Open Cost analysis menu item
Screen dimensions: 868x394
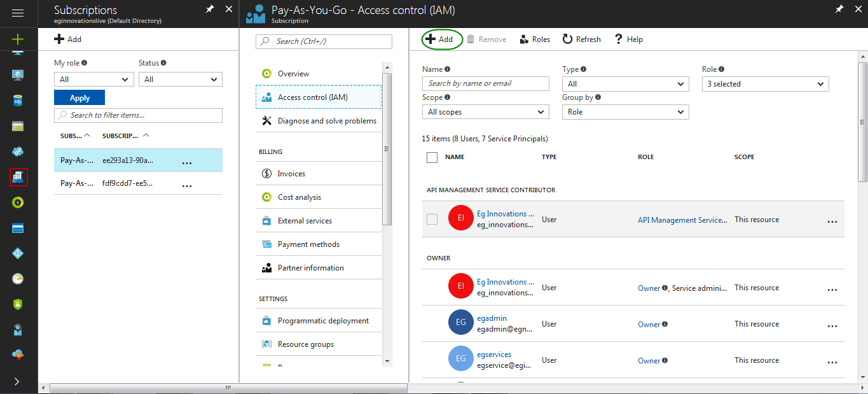coord(319,197)
